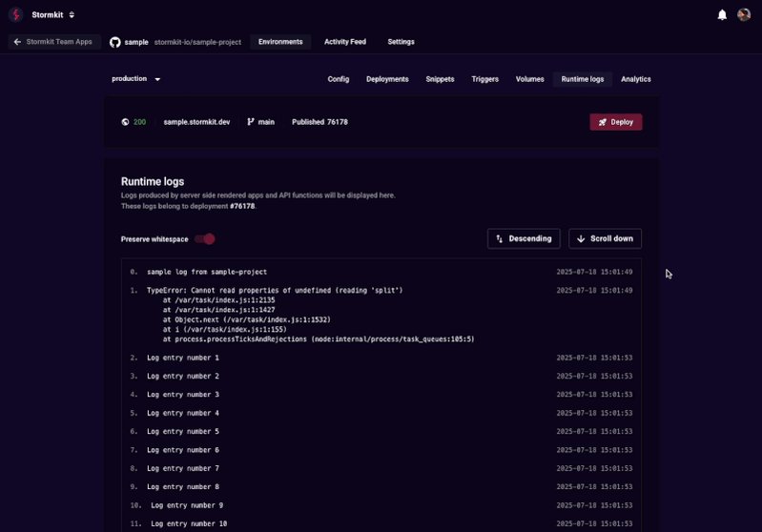Switch to the Volumes tab

[x=529, y=79]
